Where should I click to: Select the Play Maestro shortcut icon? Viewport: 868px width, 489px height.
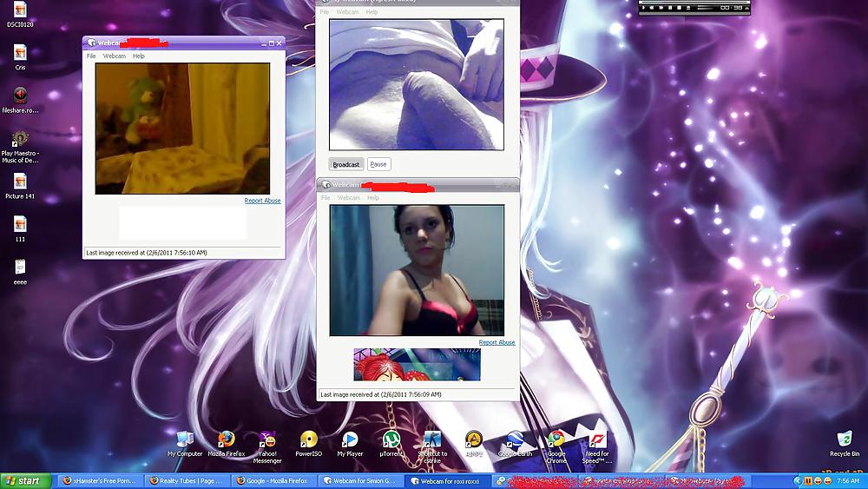click(20, 147)
